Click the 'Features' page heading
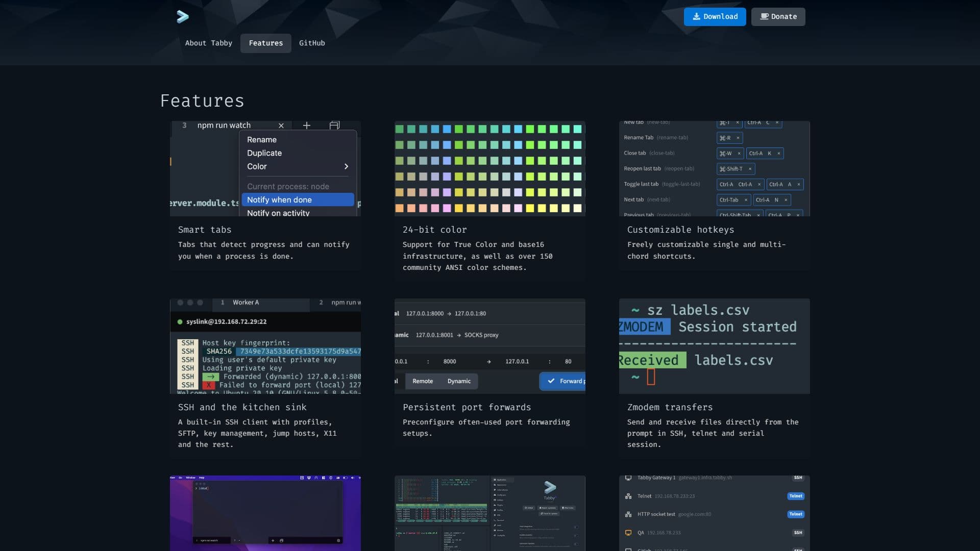 point(202,101)
